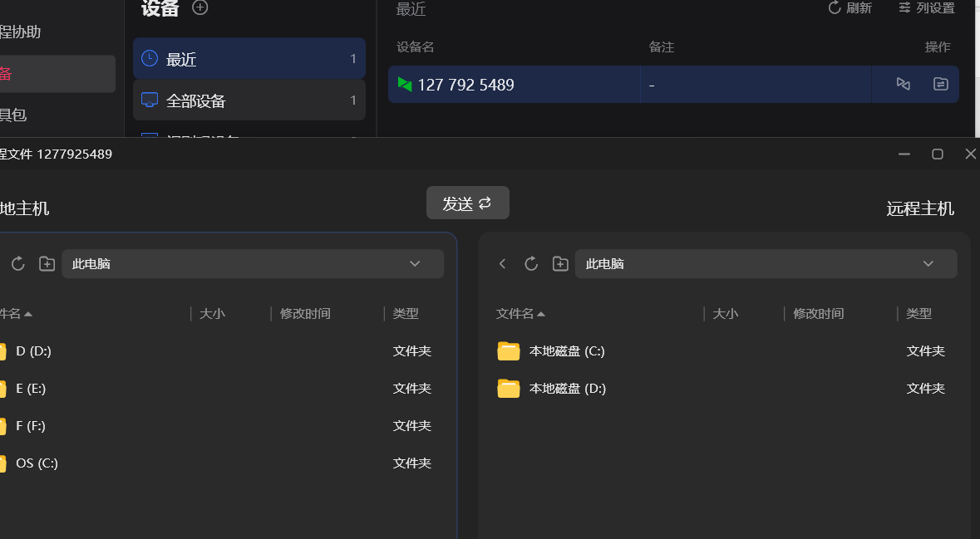980x539 pixels.
Task: Sort local files by 修改时间 column
Action: point(305,314)
